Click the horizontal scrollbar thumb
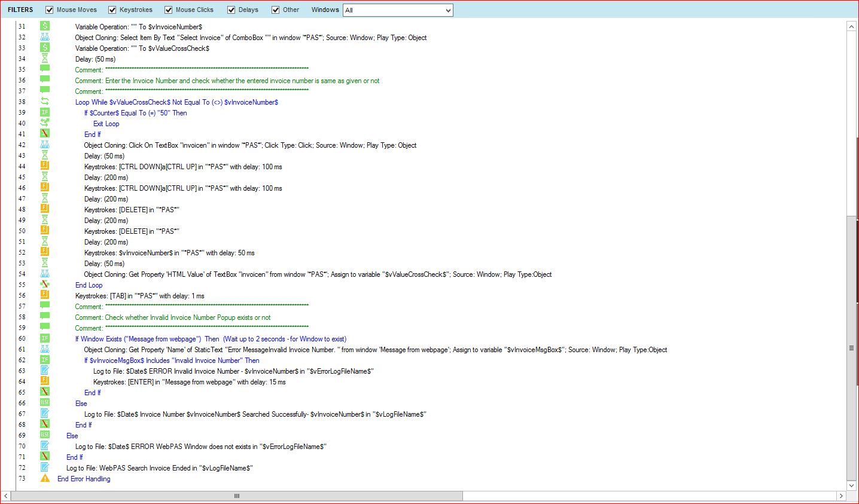The width and height of the screenshot is (859, 504). [237, 496]
